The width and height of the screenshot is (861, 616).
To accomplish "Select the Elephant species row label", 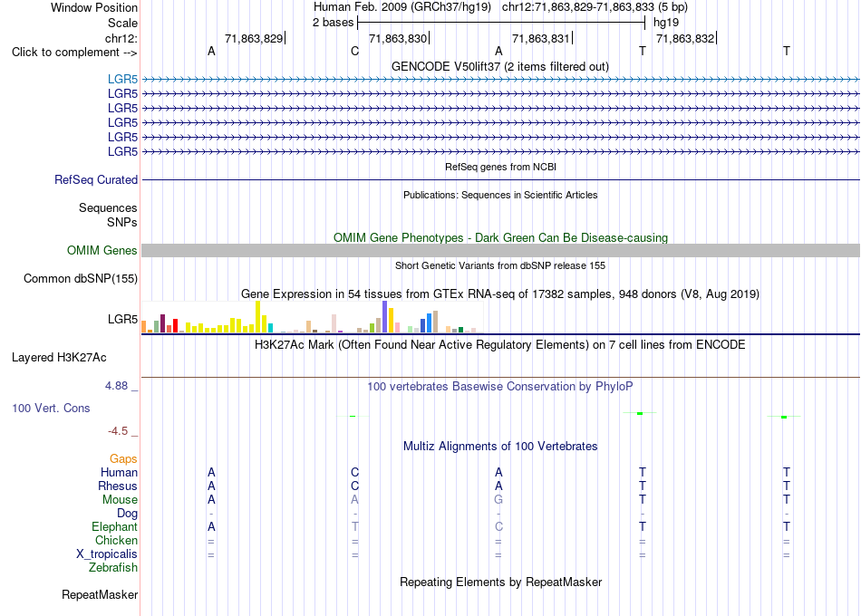I will tap(114, 527).
